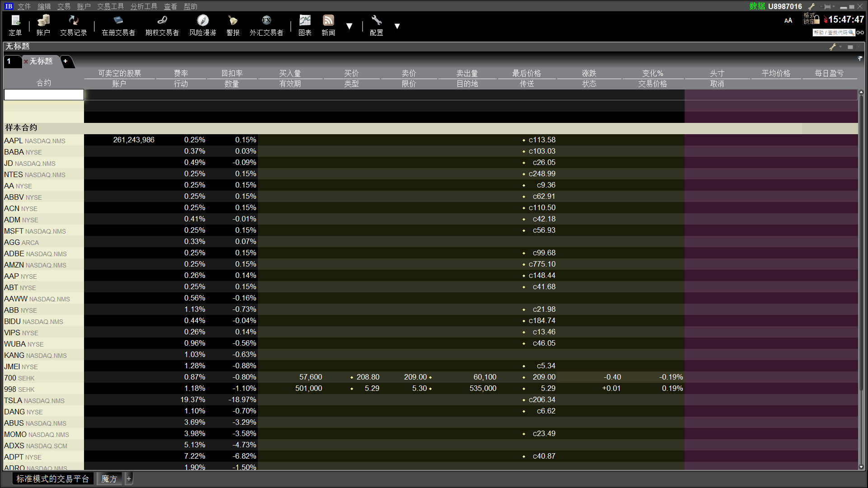868x488 pixels.
Task: Open 风险漫游 Risk Navigator
Action: 203,25
